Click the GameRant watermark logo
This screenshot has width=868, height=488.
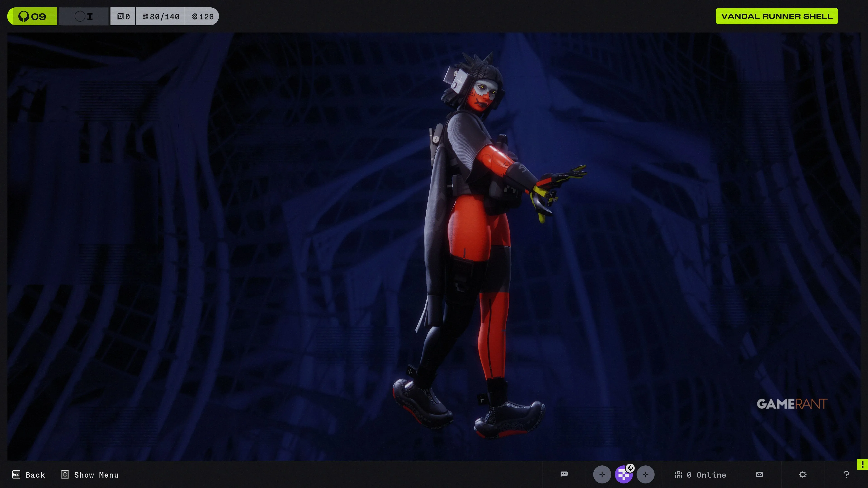792,404
